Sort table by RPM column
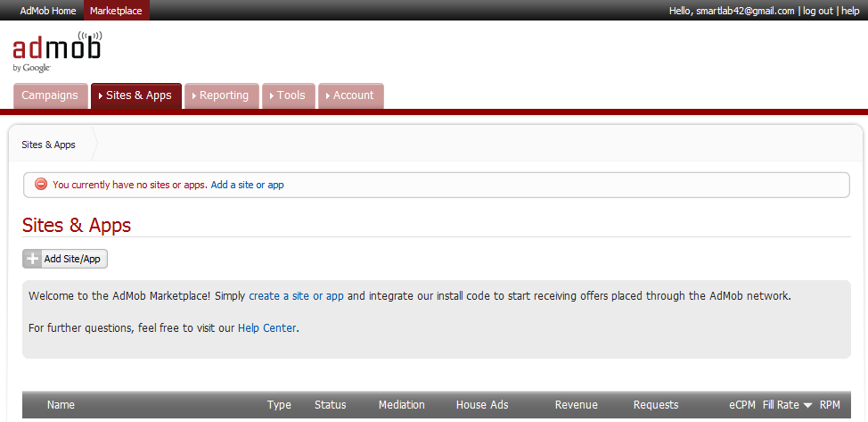 [830, 405]
